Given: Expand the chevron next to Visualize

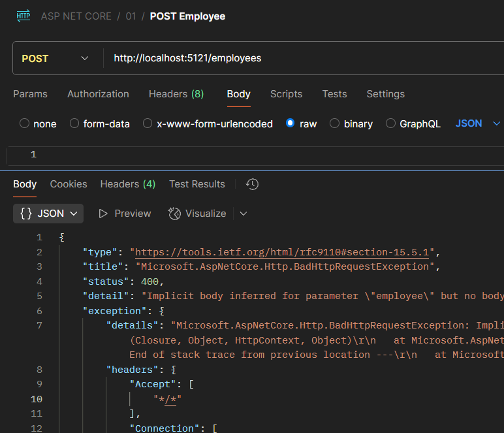Looking at the screenshot, I should click(244, 214).
